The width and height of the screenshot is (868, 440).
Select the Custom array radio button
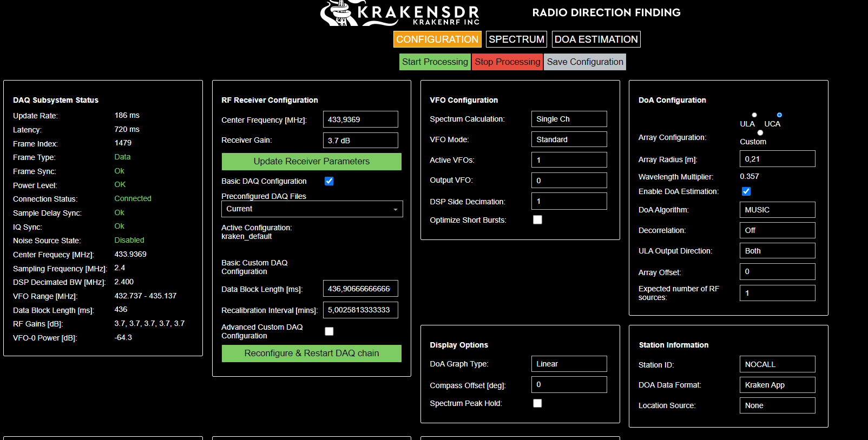click(x=760, y=132)
